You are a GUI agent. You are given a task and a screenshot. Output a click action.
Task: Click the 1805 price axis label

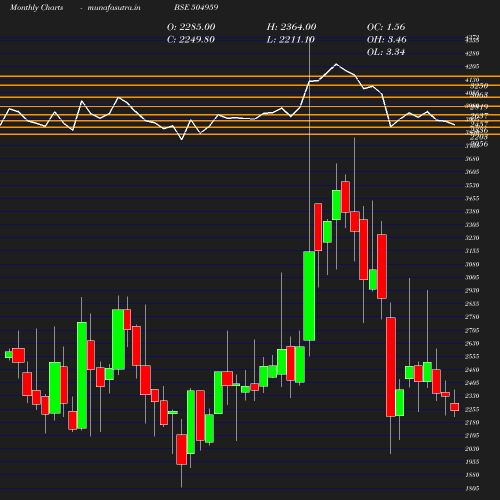click(472, 488)
